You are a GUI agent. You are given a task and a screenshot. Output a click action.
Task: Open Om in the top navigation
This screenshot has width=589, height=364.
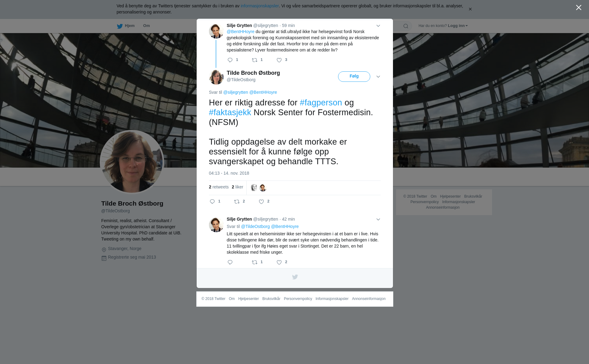click(x=146, y=26)
